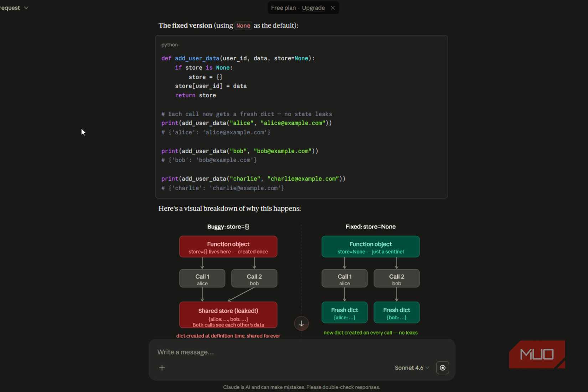Click the charlie print statement line
This screenshot has height=392, width=588.
(253, 179)
